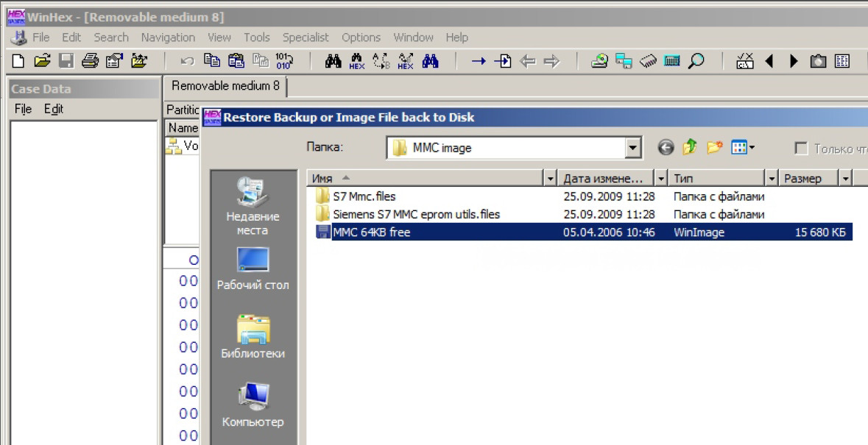Go to 'Рабочий стол' in places bar
868x445 pixels.
pyautogui.click(x=253, y=268)
